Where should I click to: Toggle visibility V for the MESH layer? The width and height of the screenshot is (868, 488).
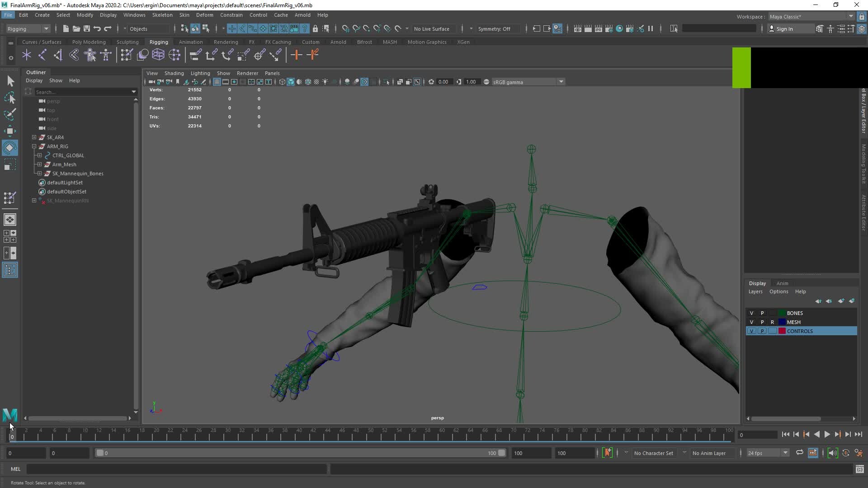(752, 322)
